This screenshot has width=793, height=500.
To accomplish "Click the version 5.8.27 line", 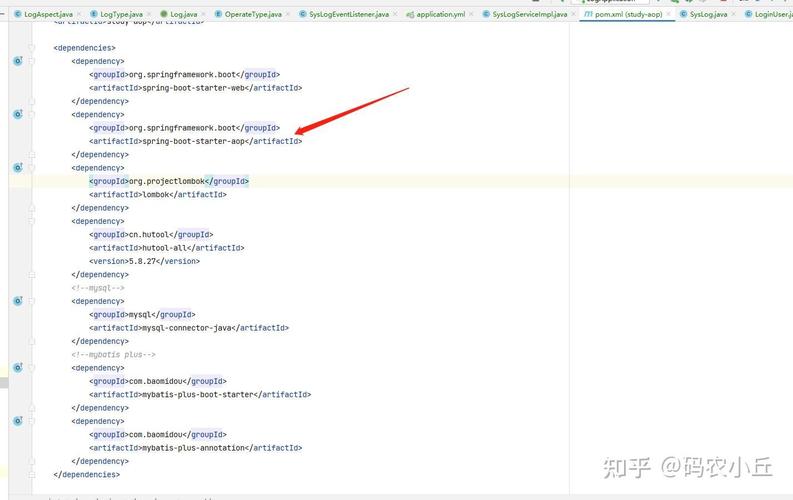I will 144,261.
